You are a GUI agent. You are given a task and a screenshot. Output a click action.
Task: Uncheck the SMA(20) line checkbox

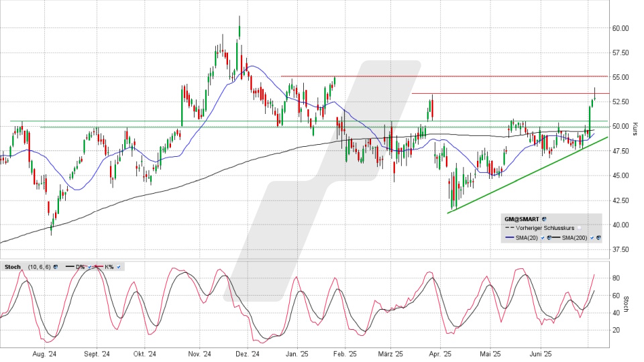coord(543,237)
